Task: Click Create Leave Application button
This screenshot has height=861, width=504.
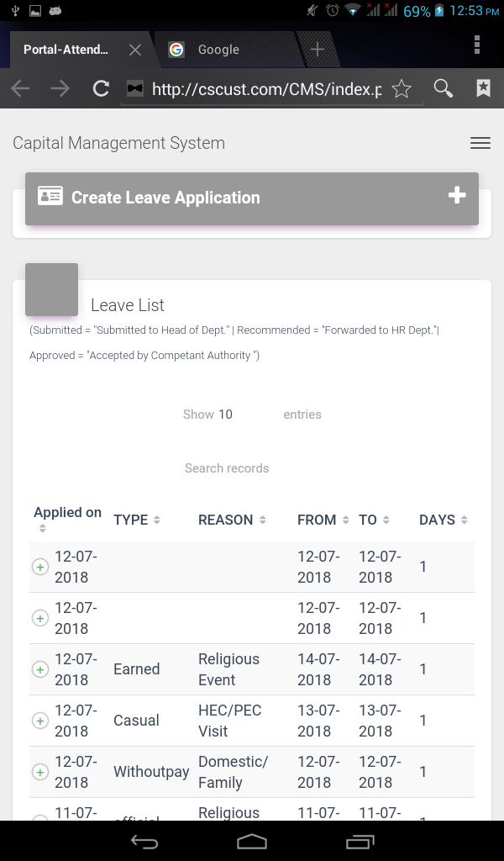Action: coord(251,198)
